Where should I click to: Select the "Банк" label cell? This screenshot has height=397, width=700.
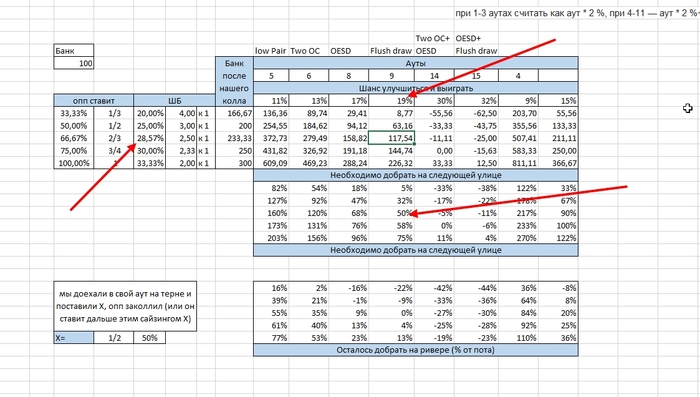[x=74, y=50]
